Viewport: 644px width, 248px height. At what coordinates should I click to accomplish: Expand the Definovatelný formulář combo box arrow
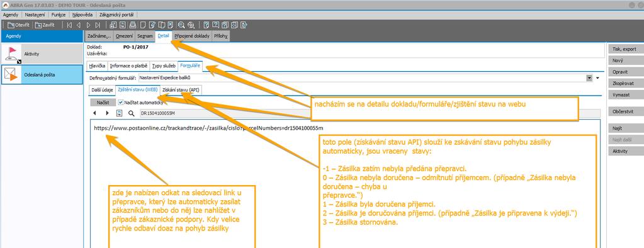click(x=589, y=77)
